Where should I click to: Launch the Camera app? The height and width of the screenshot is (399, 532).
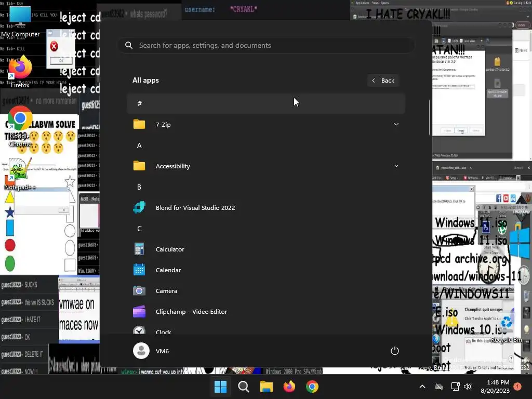click(265, 291)
